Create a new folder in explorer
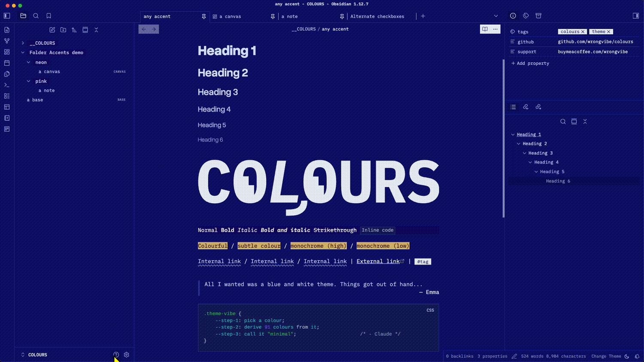Image resolution: width=644 pixels, height=362 pixels. (63, 30)
